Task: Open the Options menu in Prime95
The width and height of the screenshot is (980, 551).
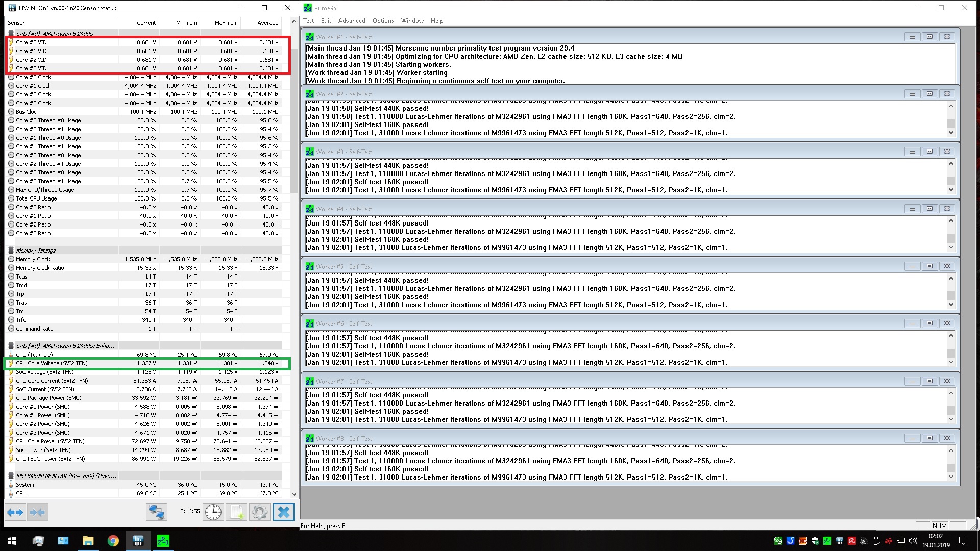Action: [383, 21]
